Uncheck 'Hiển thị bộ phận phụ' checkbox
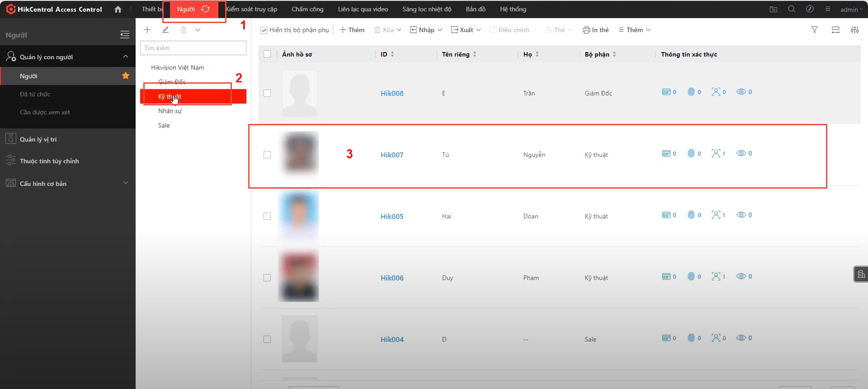This screenshot has width=868, height=389. [264, 30]
